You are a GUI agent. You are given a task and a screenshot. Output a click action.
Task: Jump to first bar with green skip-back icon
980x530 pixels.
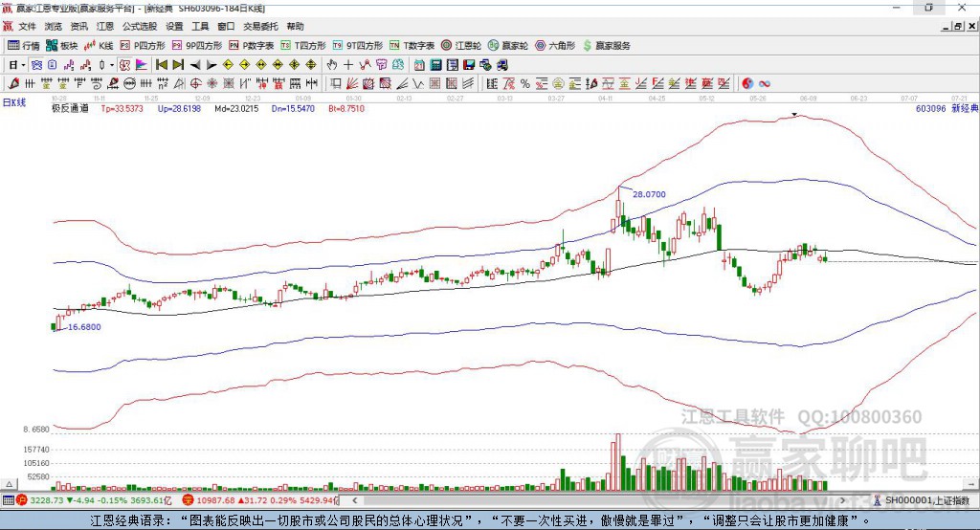pos(161,65)
